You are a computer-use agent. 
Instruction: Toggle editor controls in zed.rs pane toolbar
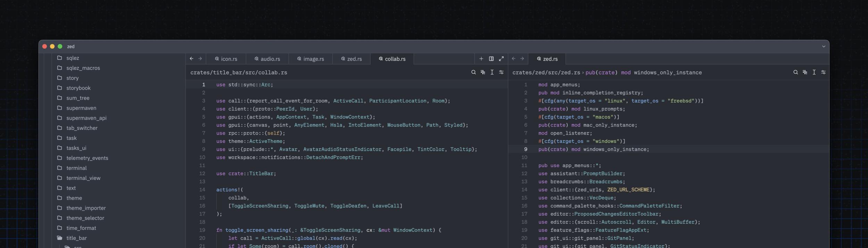click(823, 72)
